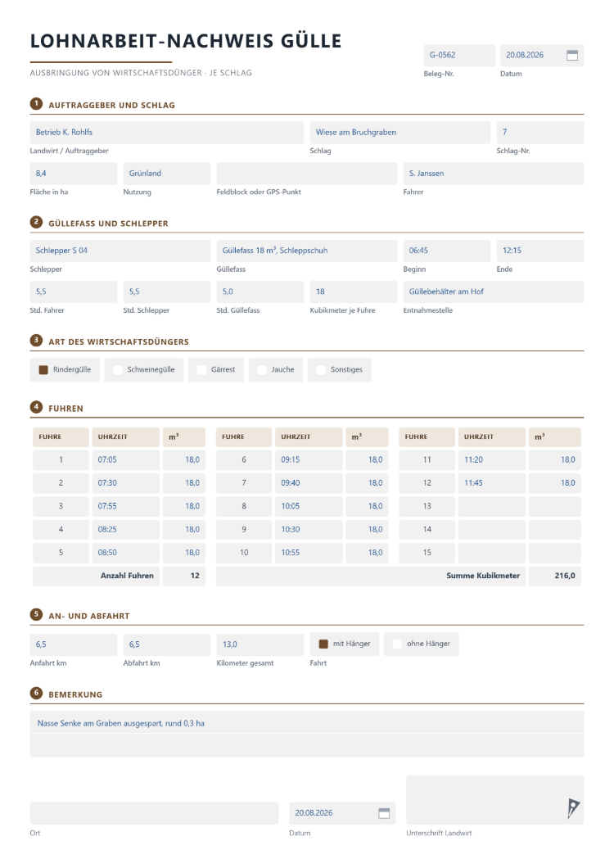Edit the Std. Schlepper field
Viewport: 614px width, 868px height.
click(x=167, y=292)
